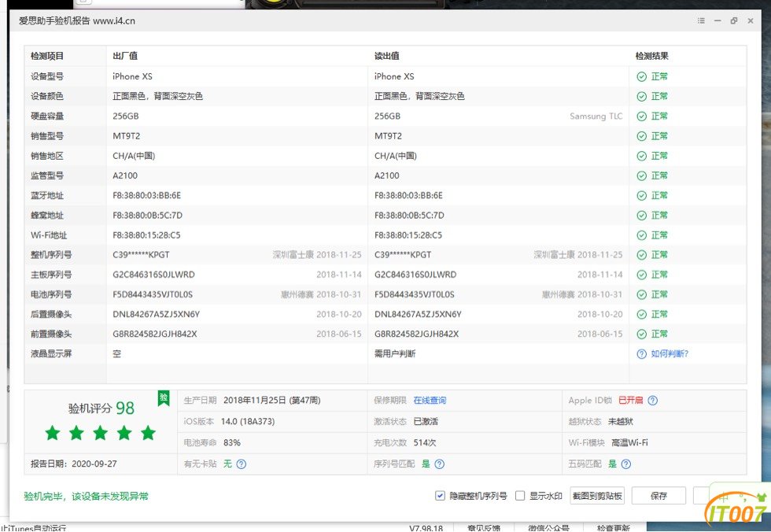Select the 销售型号 factory value MT9T2
This screenshot has height=532, width=771.
coord(127,136)
